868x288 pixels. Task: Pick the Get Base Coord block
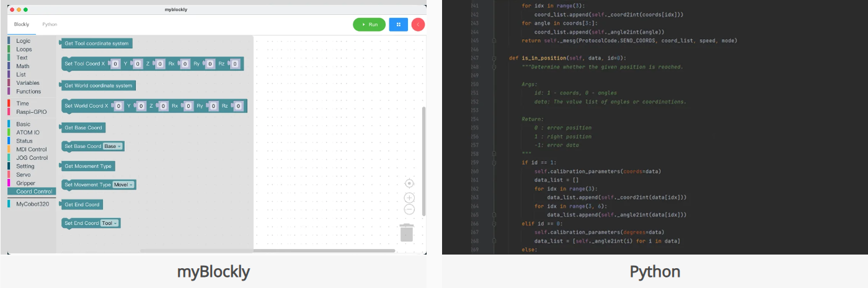click(x=83, y=128)
